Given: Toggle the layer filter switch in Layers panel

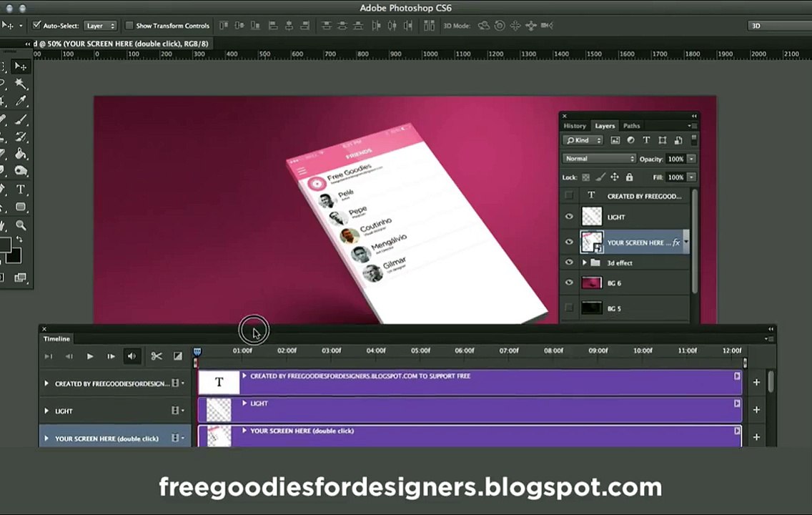Looking at the screenshot, I should tap(694, 140).
